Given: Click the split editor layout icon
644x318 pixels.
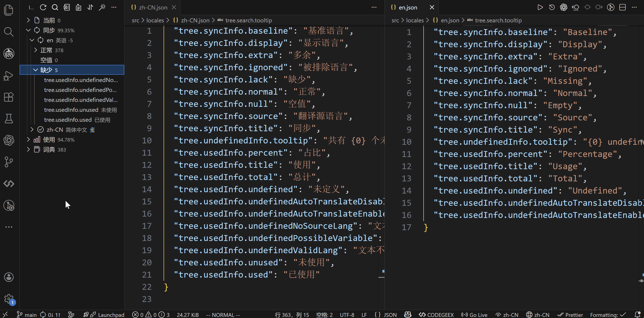Looking at the screenshot, I should tap(622, 7).
